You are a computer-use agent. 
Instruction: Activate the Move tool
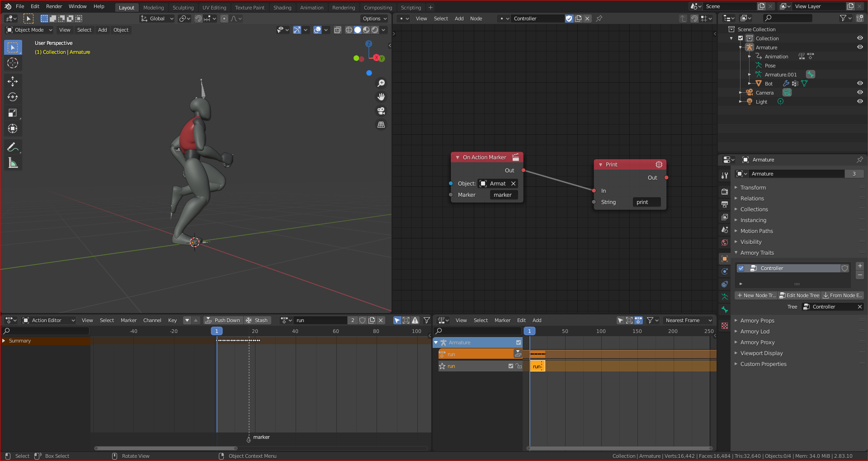point(13,81)
